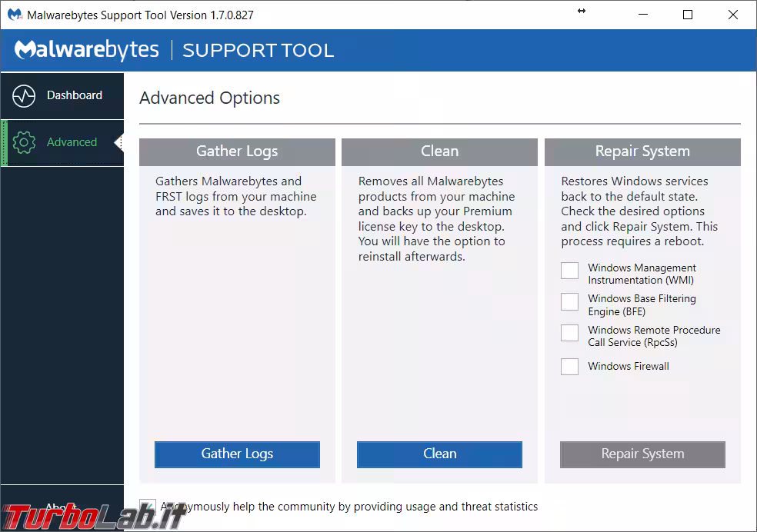Click the Advanced gear icon in the sidebar

[x=25, y=142]
